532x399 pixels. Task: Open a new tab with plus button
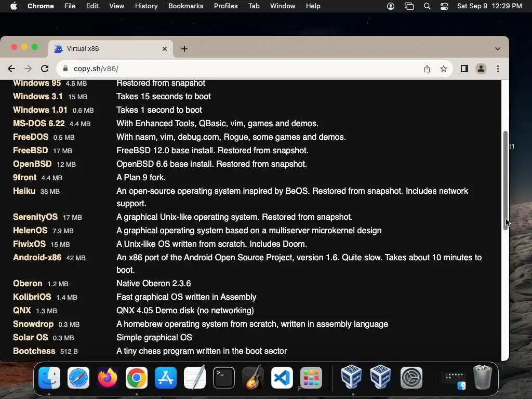(184, 49)
